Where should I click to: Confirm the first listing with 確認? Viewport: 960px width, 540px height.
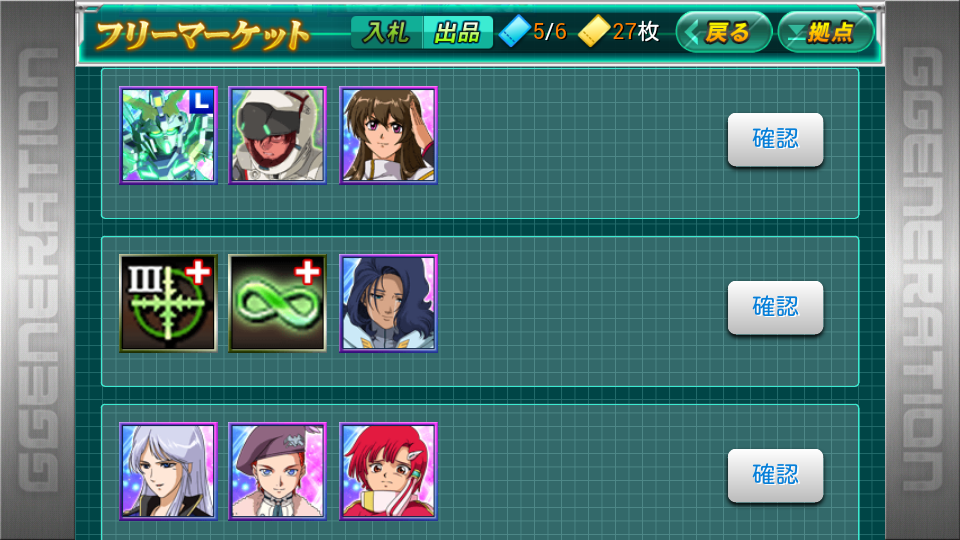(x=775, y=140)
